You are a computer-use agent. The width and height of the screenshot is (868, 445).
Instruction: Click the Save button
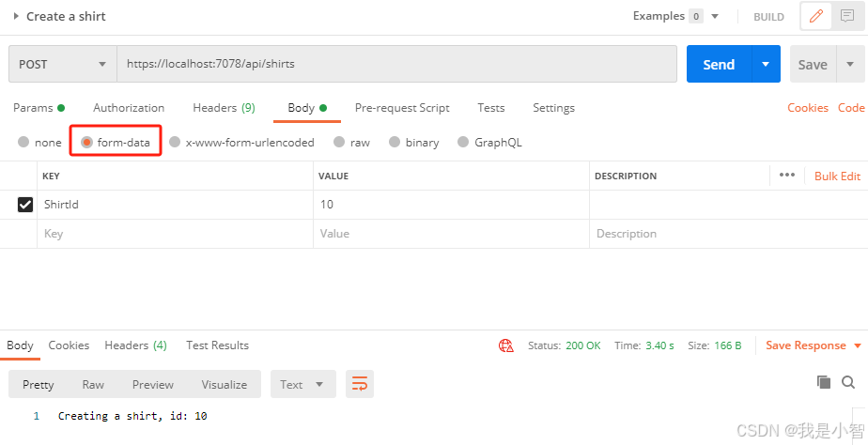point(813,64)
